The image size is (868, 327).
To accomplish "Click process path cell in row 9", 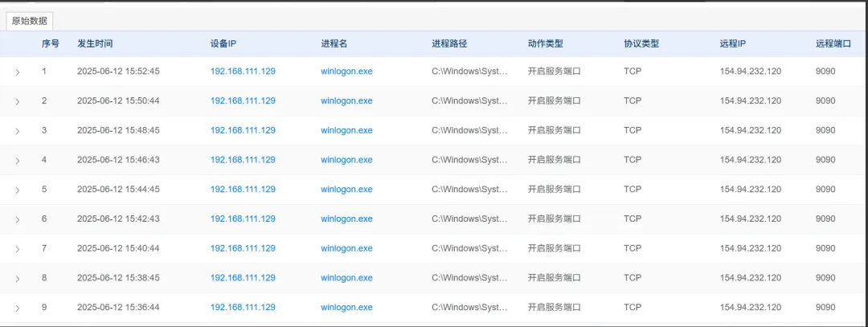I will point(469,307).
